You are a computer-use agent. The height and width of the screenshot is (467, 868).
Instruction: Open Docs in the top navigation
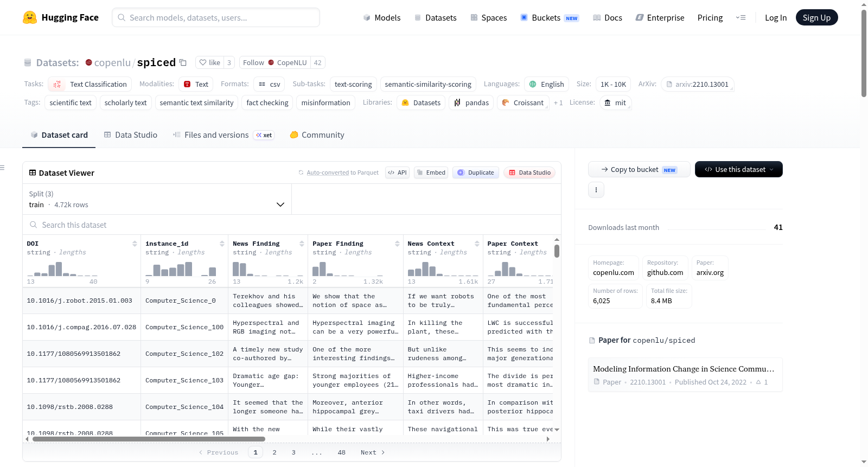coord(608,17)
